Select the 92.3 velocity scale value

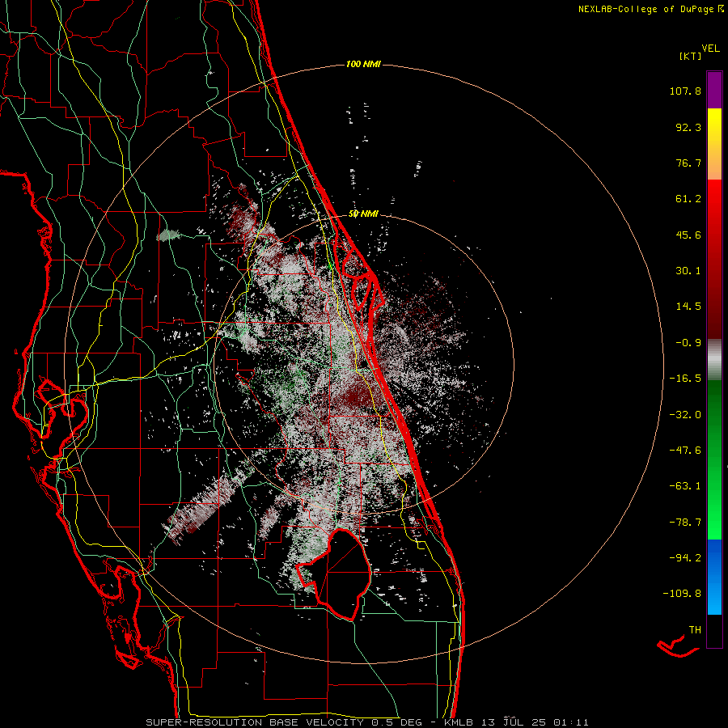[x=688, y=127]
